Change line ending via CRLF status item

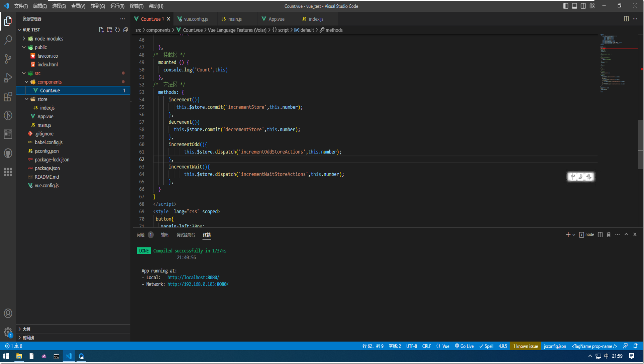pos(427,346)
